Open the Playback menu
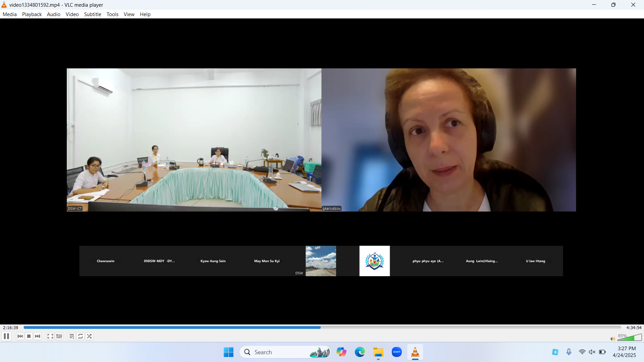644x362 pixels. 32,14
